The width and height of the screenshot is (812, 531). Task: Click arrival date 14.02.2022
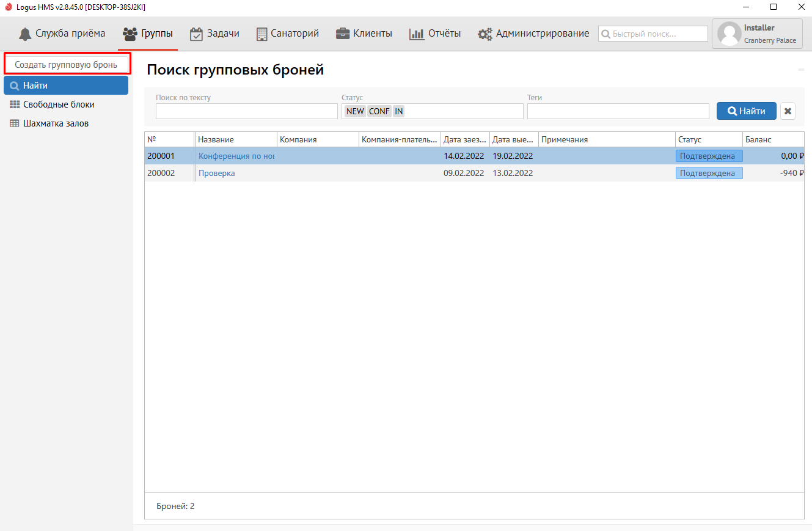[464, 156]
